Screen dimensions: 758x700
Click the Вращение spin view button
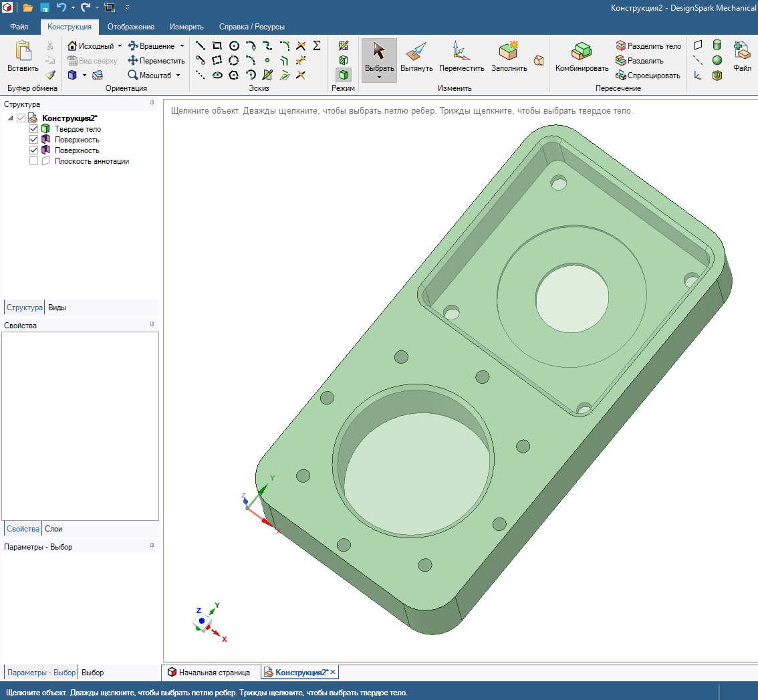pyautogui.click(x=151, y=46)
